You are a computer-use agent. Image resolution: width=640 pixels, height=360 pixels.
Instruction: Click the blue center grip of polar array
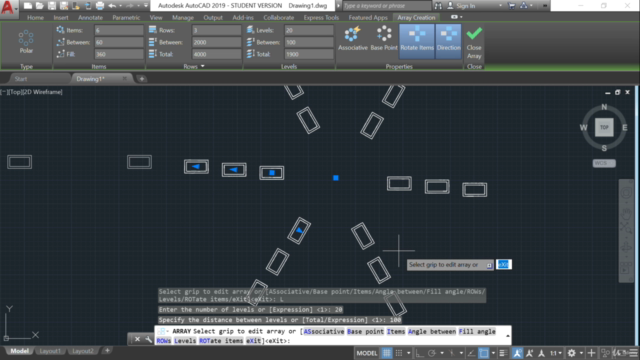[x=336, y=178]
